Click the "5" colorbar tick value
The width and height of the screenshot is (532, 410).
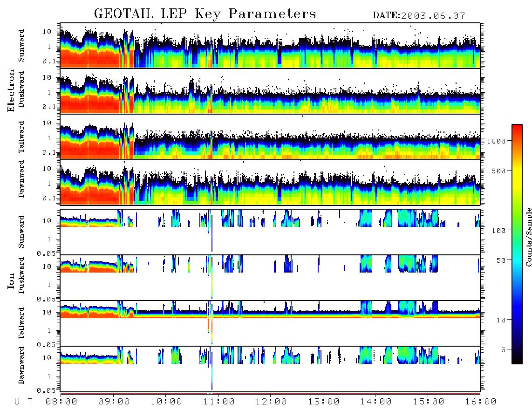pyautogui.click(x=504, y=350)
